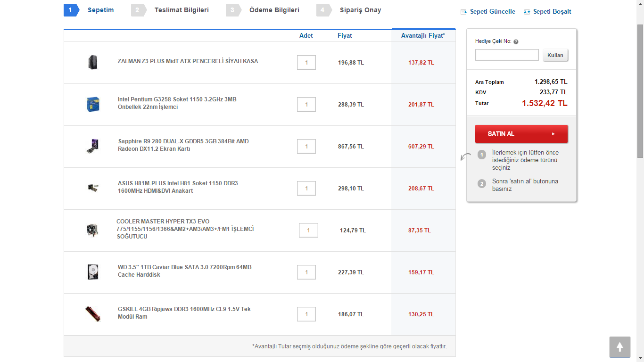Select the Ödeme Bilgileri step tab
Screen dimensions: 644x362
pos(273,10)
